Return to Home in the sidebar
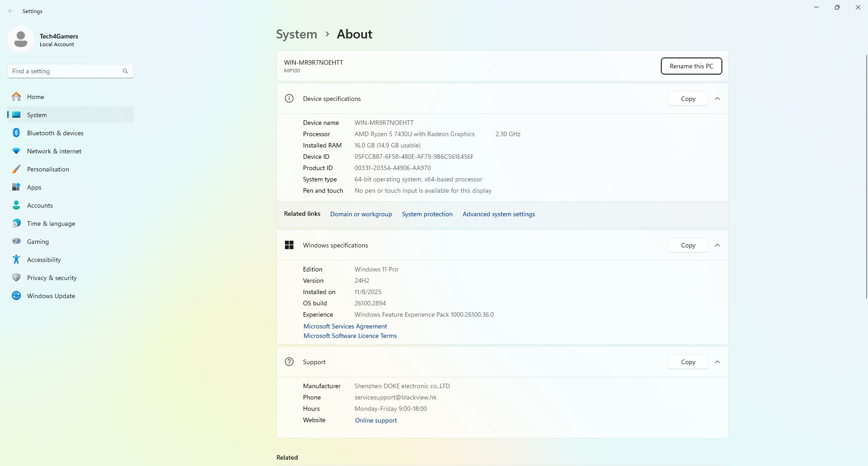868x466 pixels. pos(35,96)
